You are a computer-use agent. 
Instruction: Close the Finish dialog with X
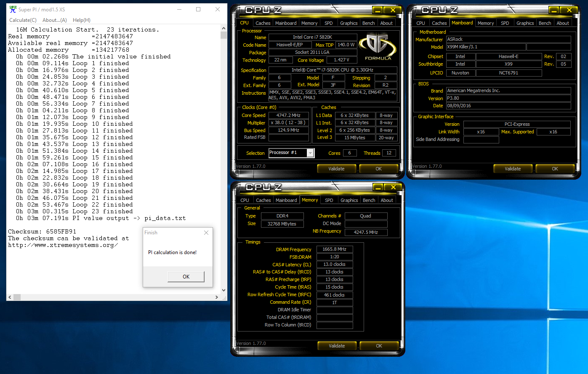206,233
